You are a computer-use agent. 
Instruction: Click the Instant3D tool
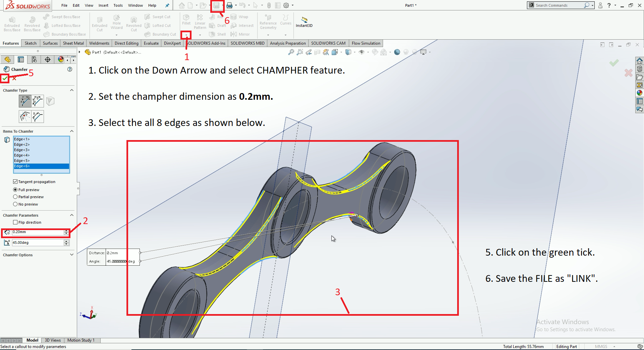coord(304,22)
